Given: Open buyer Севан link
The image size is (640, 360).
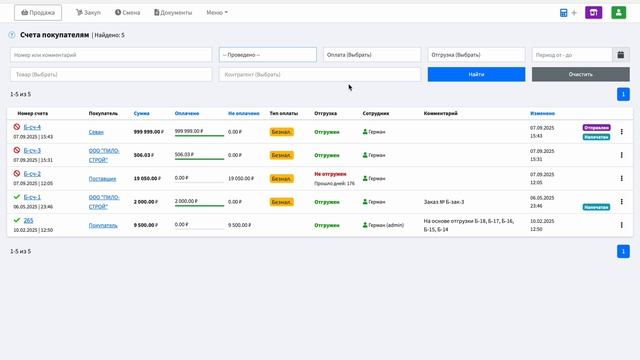Looking at the screenshot, I should (96, 132).
